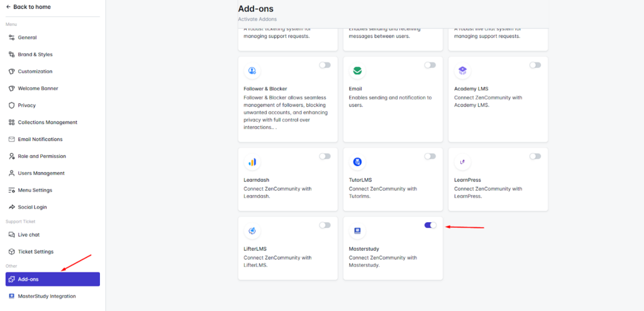Select the highlighted Add-ons menu button
The image size is (644, 311).
point(53,280)
